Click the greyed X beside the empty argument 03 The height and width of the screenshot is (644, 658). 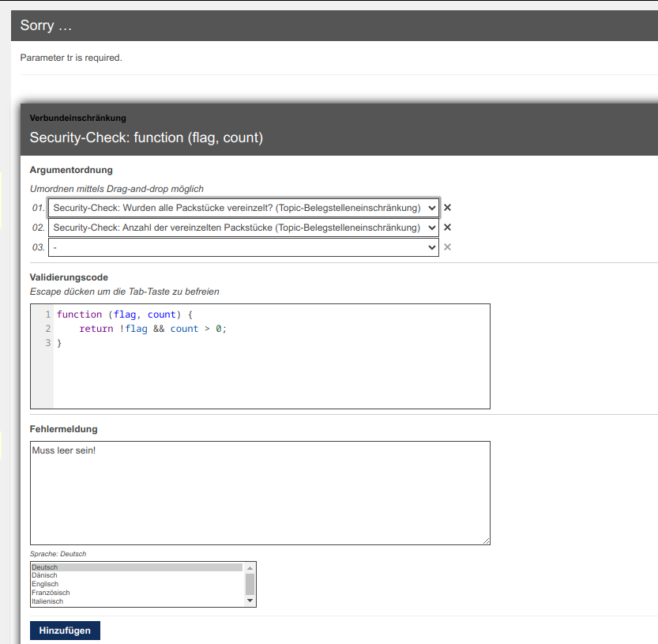tap(447, 247)
